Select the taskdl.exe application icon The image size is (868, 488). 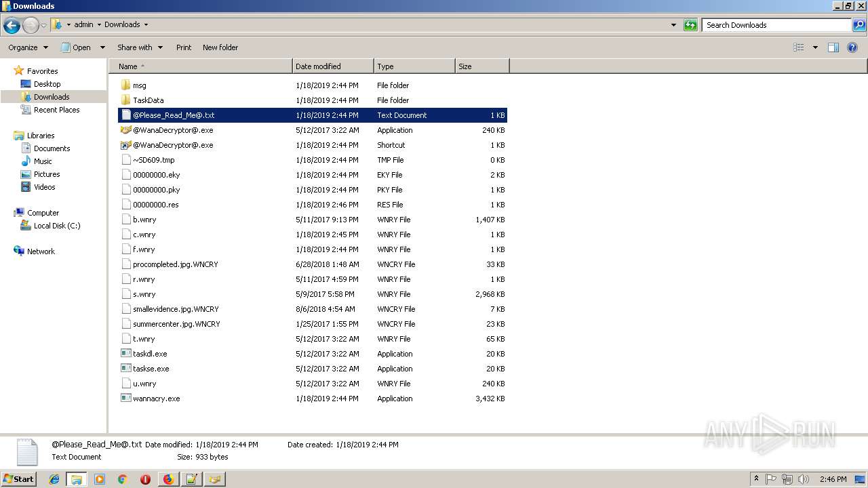click(125, 354)
